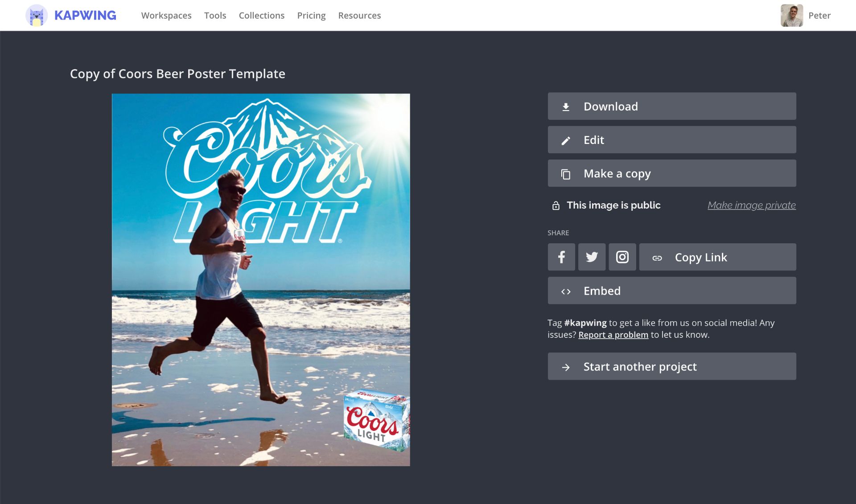
Task: Click the Kapwing cat logo icon
Action: (x=37, y=16)
